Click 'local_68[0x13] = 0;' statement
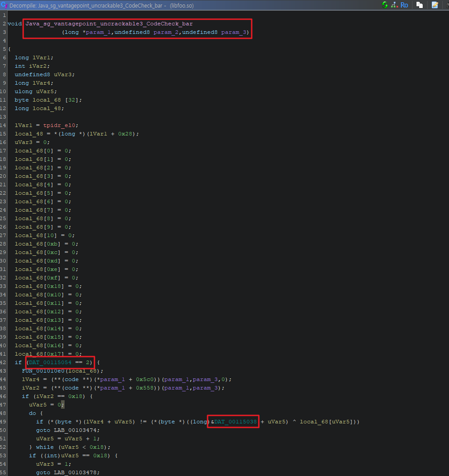Viewport: 449px width, 476px height. click(x=48, y=320)
